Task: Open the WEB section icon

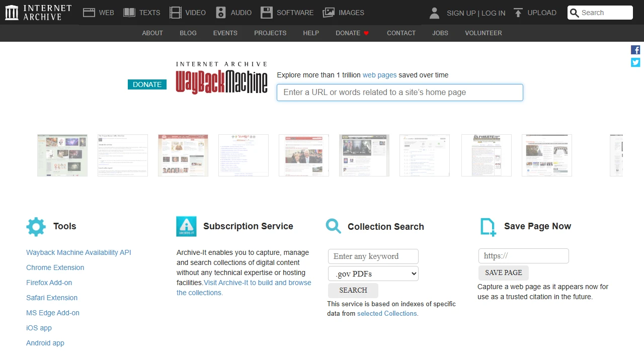Action: tap(89, 12)
